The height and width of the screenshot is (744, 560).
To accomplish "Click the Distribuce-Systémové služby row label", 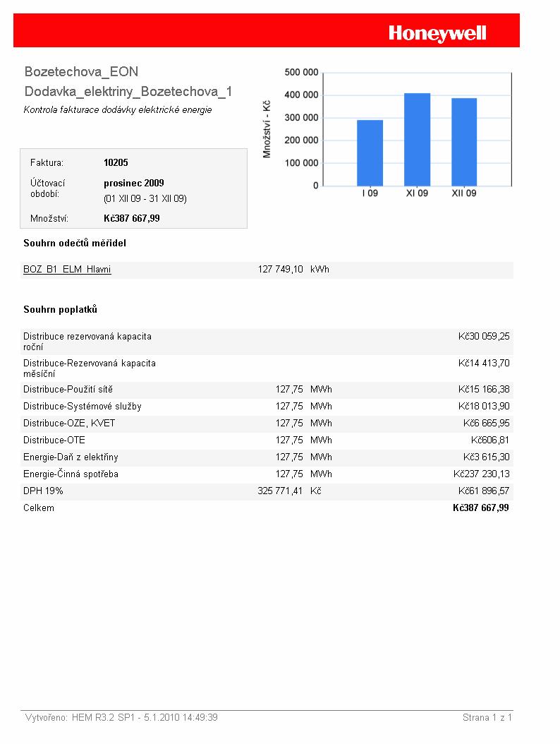I will tap(82, 407).
